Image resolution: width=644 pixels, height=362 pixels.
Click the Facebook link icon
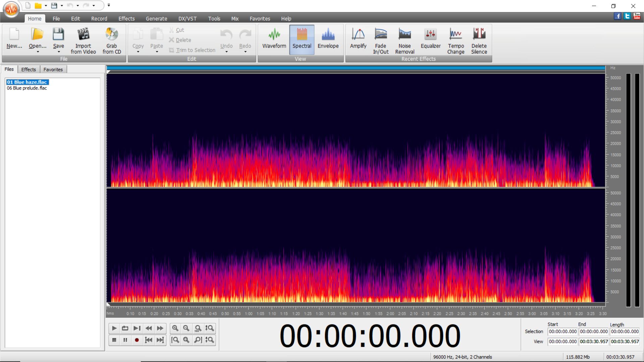[x=617, y=16]
